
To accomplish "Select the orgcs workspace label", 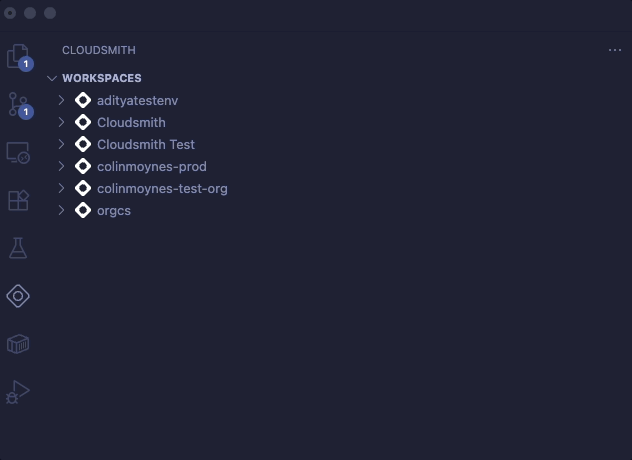I will (114, 210).
